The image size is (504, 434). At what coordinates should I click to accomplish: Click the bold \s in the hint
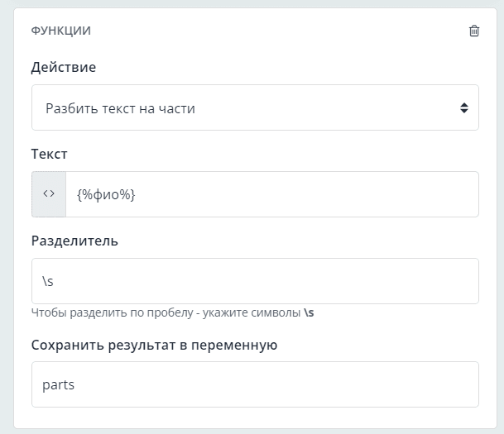(309, 313)
